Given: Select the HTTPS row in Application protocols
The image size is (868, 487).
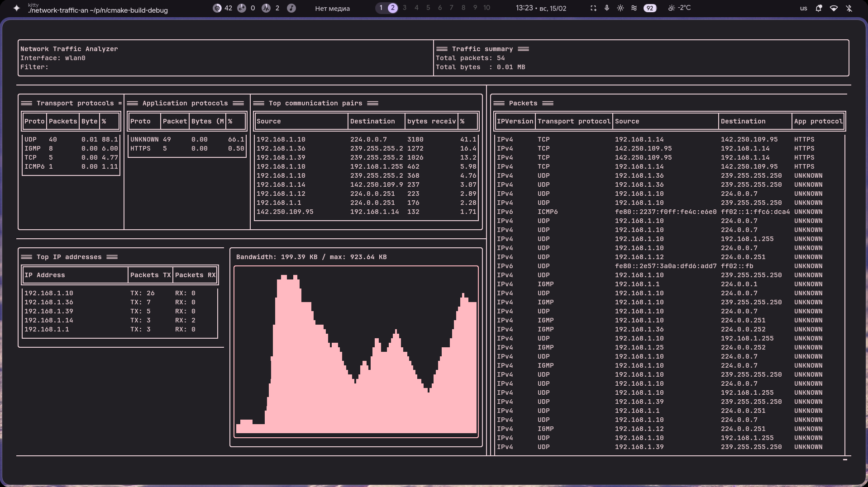Looking at the screenshot, I should coord(187,148).
